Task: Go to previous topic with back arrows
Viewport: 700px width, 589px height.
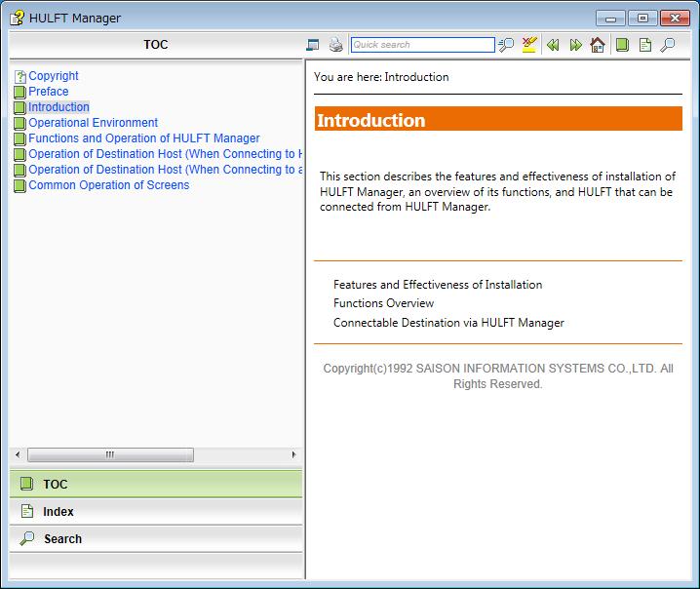Action: 553,45
